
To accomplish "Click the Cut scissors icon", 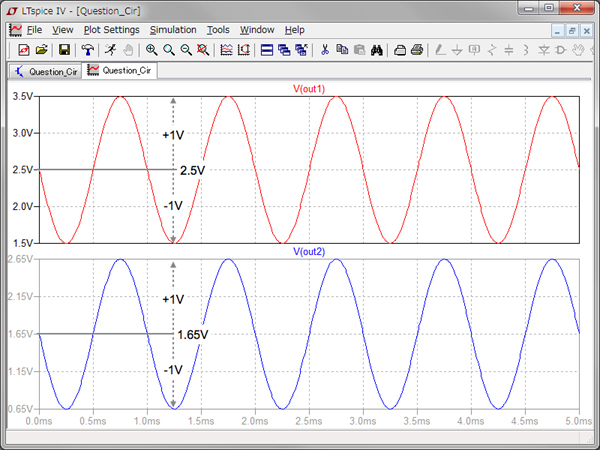I will (325, 49).
